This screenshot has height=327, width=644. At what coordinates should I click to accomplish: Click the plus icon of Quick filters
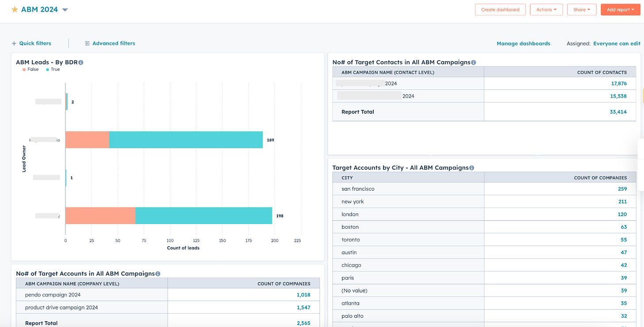pyautogui.click(x=14, y=43)
